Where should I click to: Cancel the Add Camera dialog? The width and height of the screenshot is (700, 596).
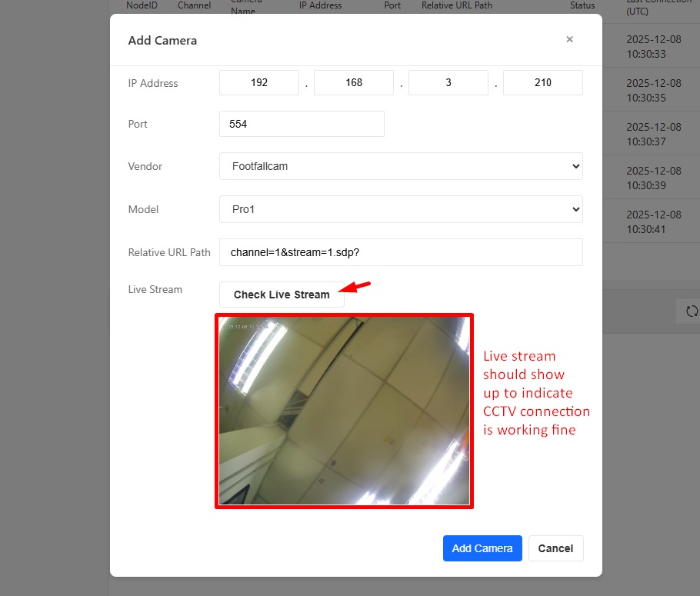[x=555, y=548]
